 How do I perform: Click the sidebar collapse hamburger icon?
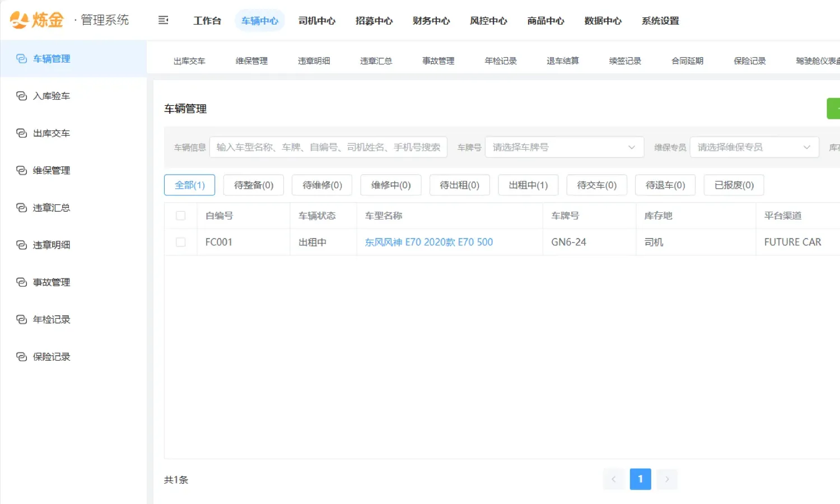coord(164,21)
